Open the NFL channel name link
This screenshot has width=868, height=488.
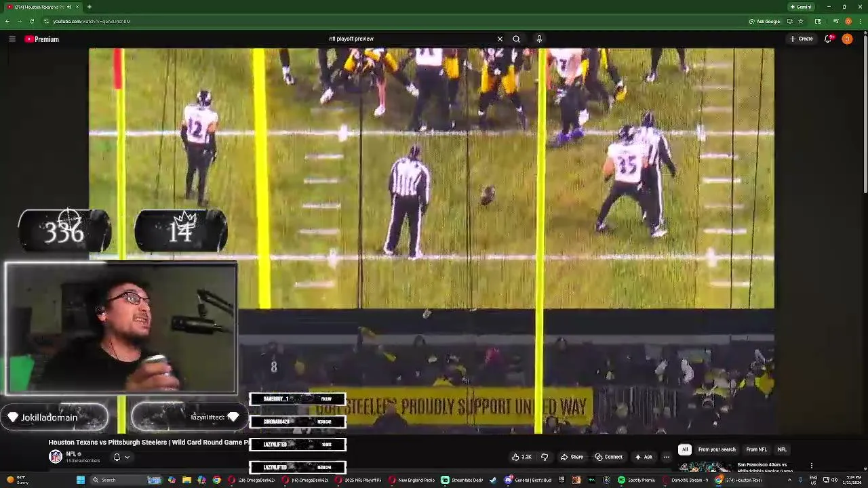pos(71,454)
